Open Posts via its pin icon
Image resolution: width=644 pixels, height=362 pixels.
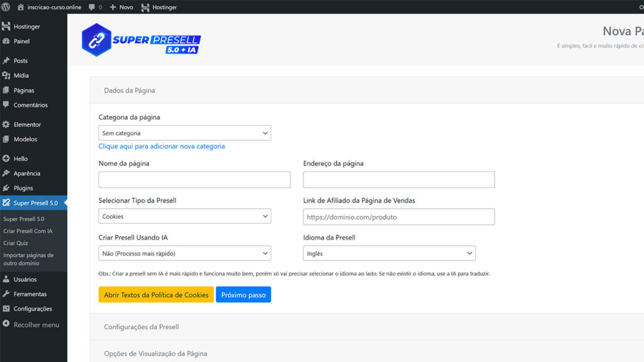tap(6, 61)
